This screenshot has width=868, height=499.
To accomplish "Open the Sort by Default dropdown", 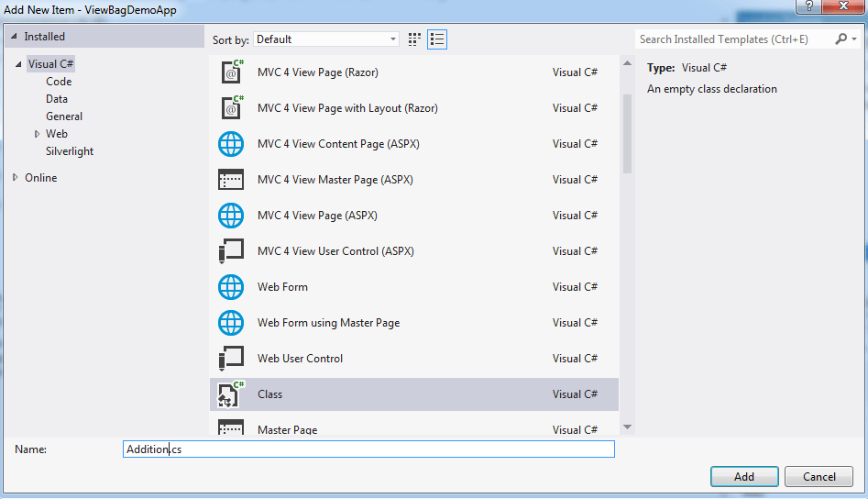I will [326, 39].
